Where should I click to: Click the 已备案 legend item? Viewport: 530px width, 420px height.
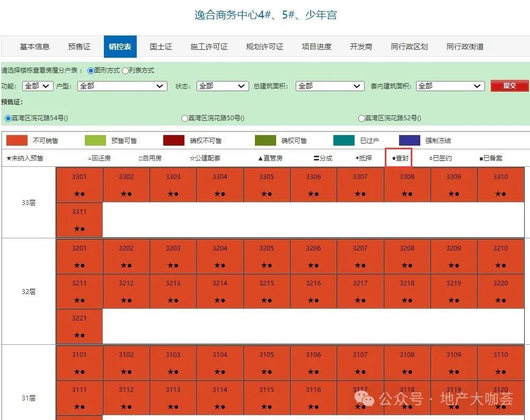491,158
